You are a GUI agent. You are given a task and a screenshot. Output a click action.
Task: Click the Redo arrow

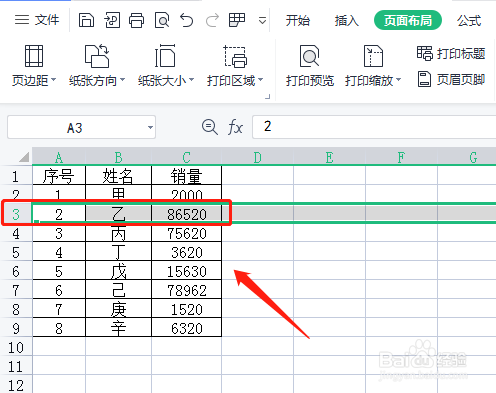(x=212, y=20)
